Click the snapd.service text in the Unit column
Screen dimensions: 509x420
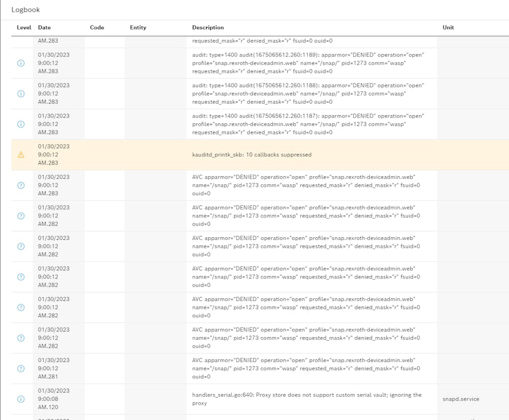pyautogui.click(x=460, y=399)
